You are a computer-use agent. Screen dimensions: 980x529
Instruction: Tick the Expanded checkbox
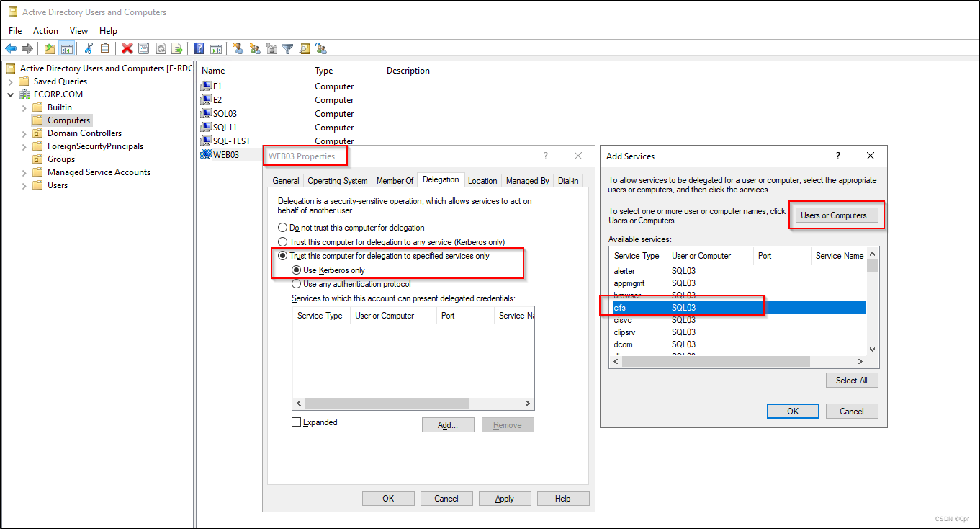pos(296,422)
